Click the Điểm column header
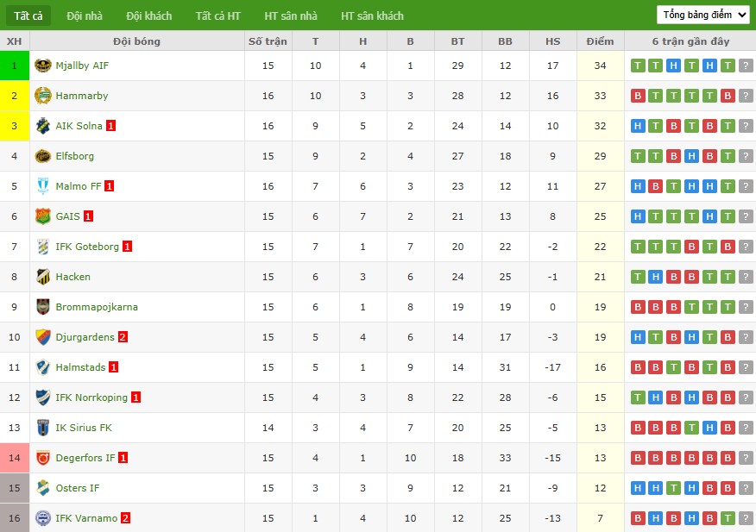 (601, 41)
